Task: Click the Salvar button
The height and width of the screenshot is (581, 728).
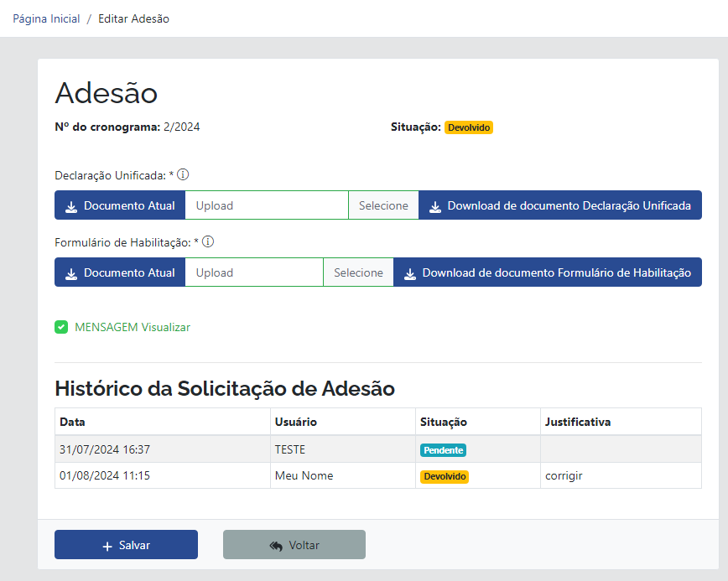Action: pyautogui.click(x=126, y=544)
